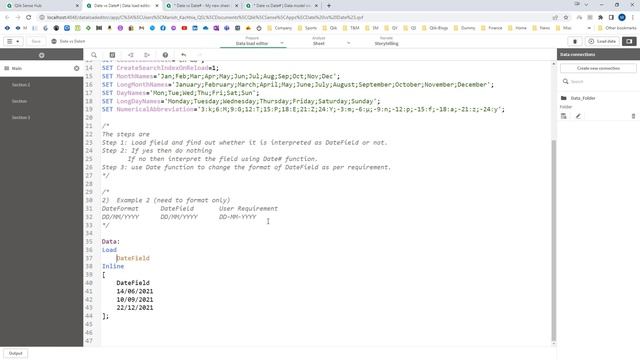Viewport: 640px width, 360px height.
Task: Open the Output panel
Action: click(x=16, y=353)
